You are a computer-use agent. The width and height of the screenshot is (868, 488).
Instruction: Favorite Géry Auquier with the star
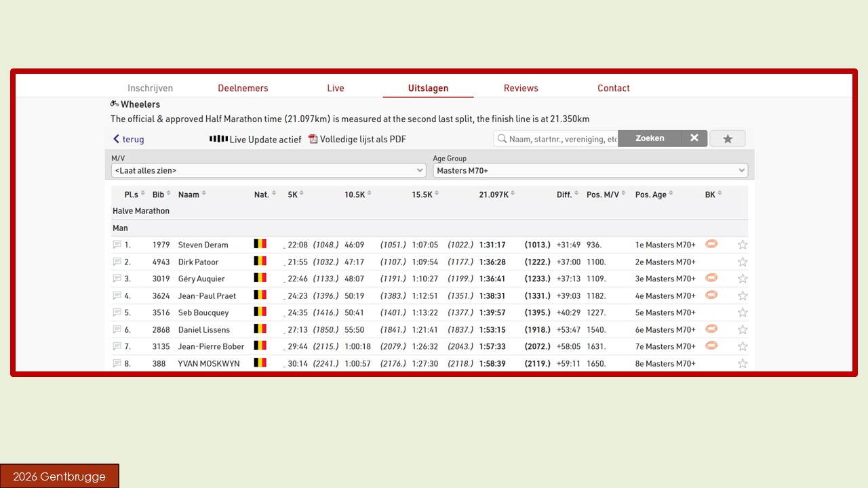click(743, 279)
